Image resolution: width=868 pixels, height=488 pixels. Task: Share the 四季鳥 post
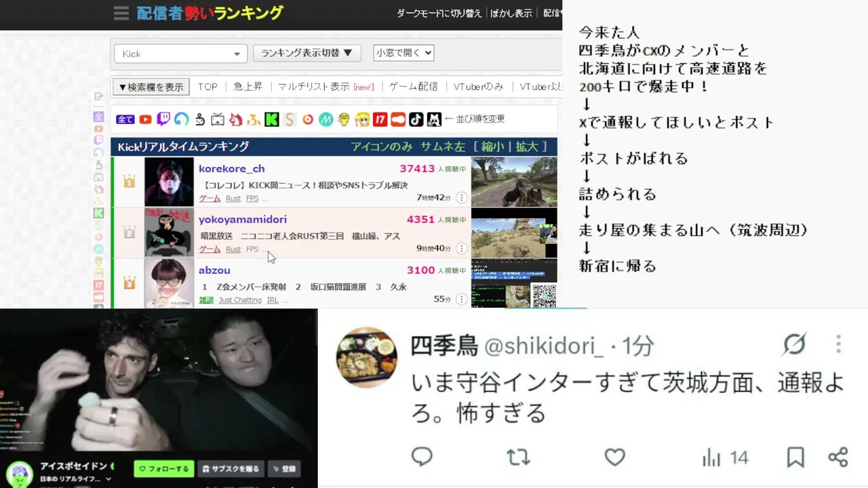coord(838,457)
